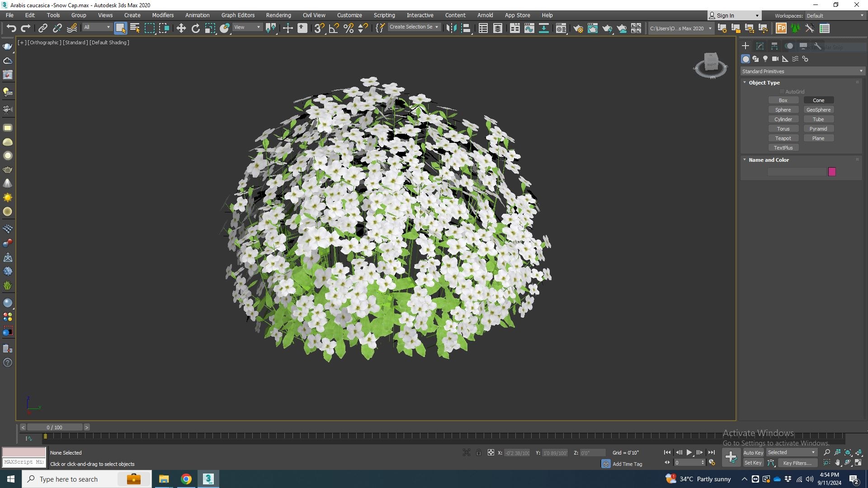Open the Scripting menu

tap(384, 15)
